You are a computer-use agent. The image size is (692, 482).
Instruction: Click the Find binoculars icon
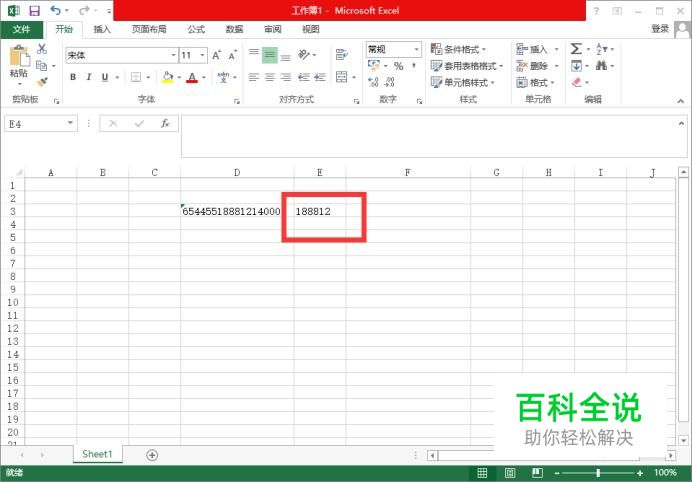coord(601,66)
